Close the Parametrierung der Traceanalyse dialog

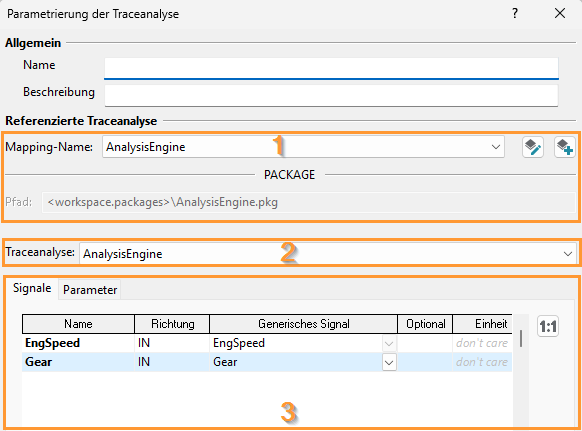point(560,14)
